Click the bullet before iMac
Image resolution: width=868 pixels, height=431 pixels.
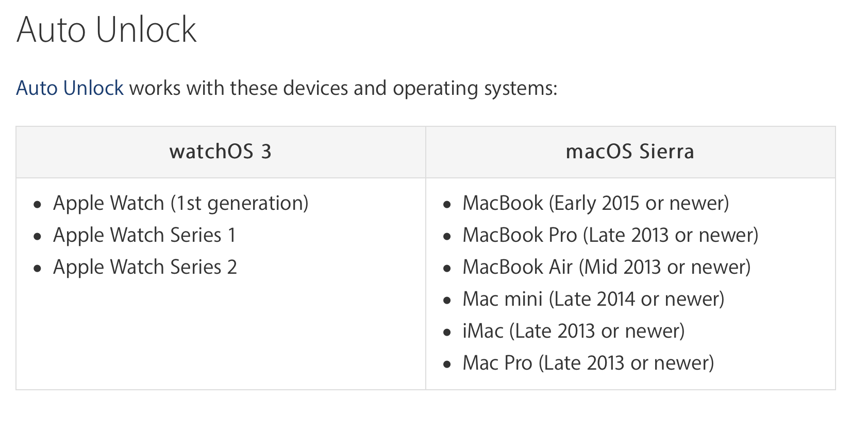(447, 333)
